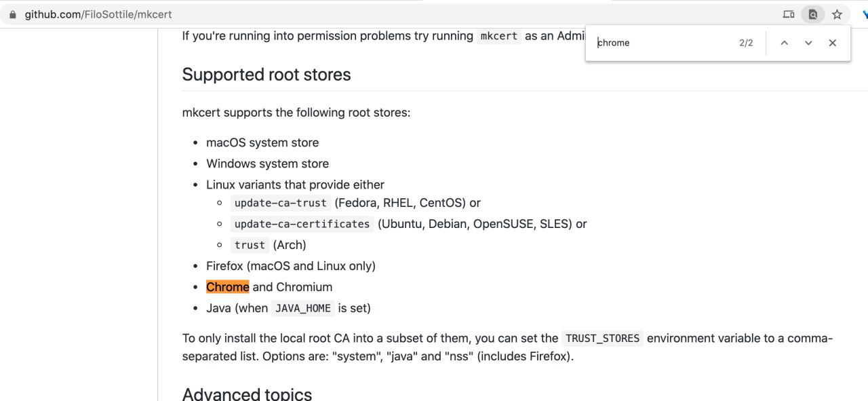The width and height of the screenshot is (868, 401).
Task: Click the blue extension icon beside the star
Action: 863,14
